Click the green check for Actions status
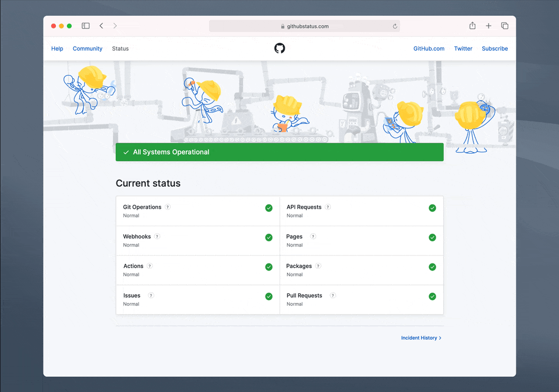This screenshot has width=559, height=392. (x=268, y=267)
